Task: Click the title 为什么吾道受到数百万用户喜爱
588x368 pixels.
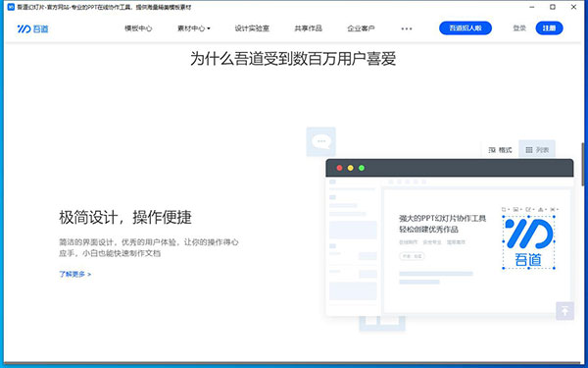Action: coord(293,59)
